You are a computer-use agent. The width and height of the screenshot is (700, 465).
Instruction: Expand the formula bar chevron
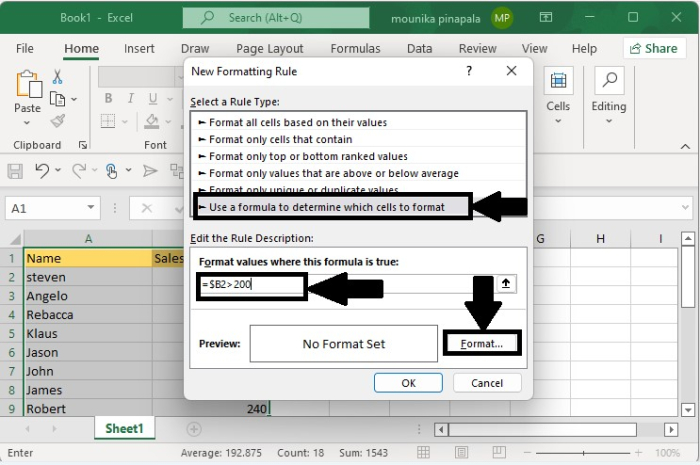pyautogui.click(x=685, y=208)
